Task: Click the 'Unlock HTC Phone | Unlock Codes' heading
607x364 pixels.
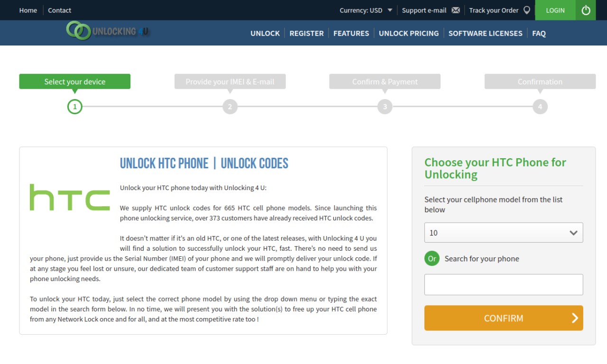Action: pos(204,164)
